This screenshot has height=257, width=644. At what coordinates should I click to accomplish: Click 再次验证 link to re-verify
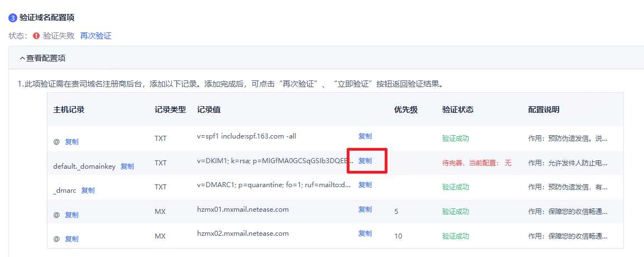tap(96, 36)
